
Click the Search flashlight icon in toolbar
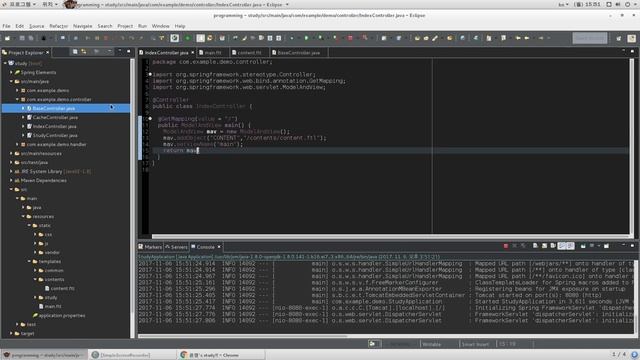click(435, 38)
